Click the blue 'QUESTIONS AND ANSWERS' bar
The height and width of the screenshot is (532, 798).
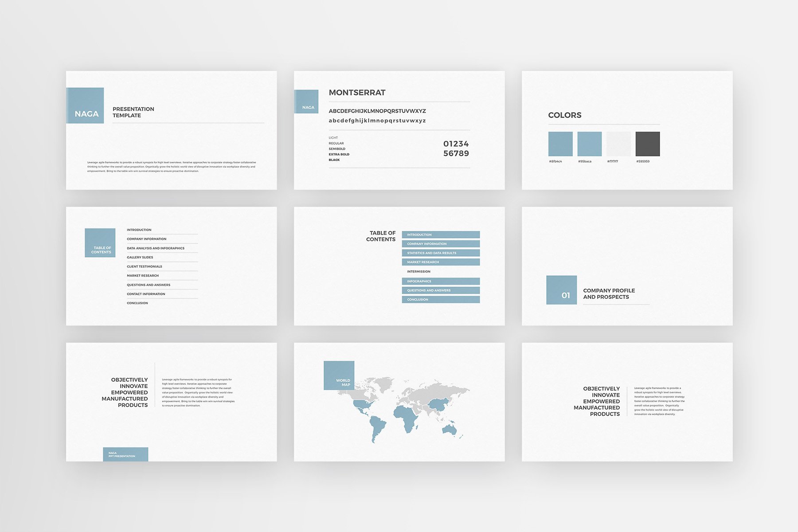441,290
